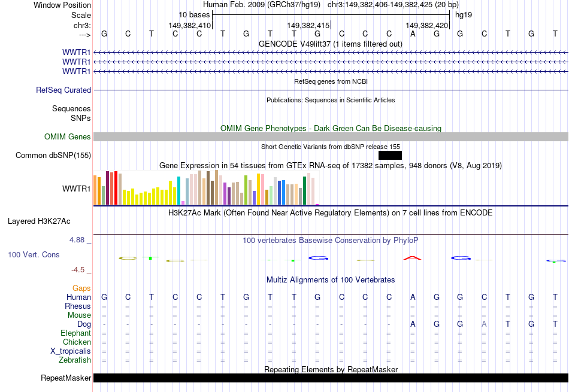Click the RefSeq genes from NCBI title

click(x=331, y=81)
